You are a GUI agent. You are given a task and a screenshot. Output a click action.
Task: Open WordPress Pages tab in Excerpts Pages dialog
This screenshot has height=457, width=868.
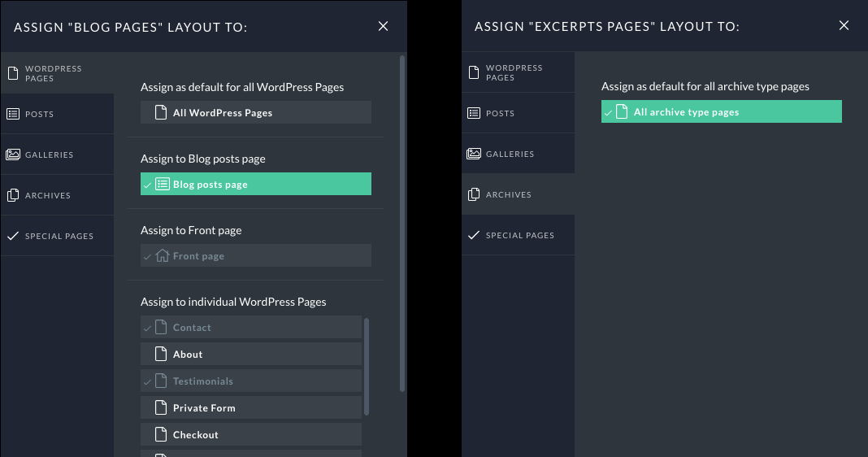[519, 72]
